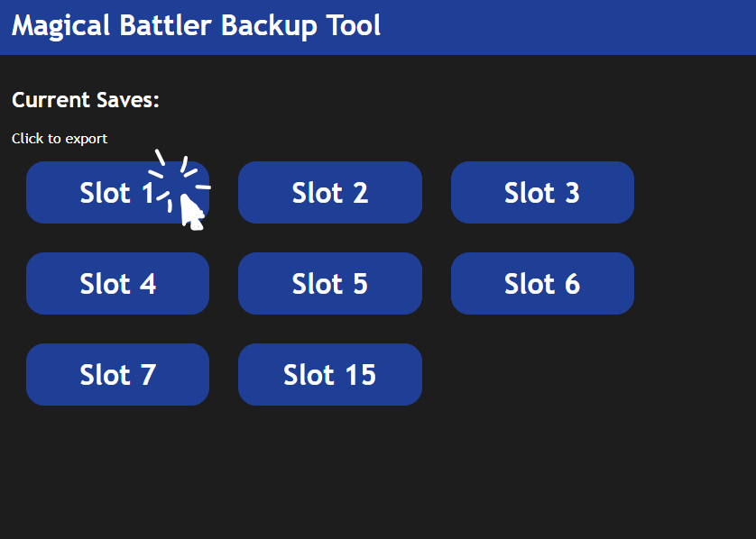Viewport: 756px width, 539px height.
Task: Export the save in the Slot 4 button
Action: pyautogui.click(x=117, y=283)
